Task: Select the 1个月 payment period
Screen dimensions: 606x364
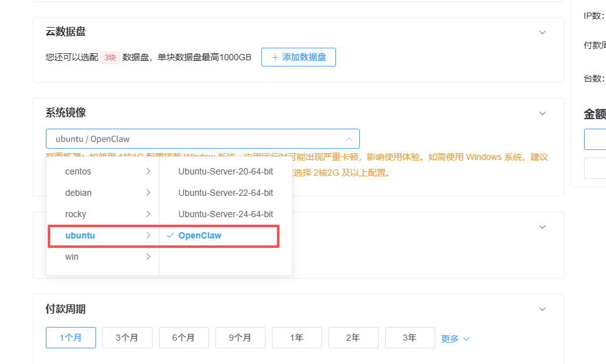Action: [x=71, y=338]
